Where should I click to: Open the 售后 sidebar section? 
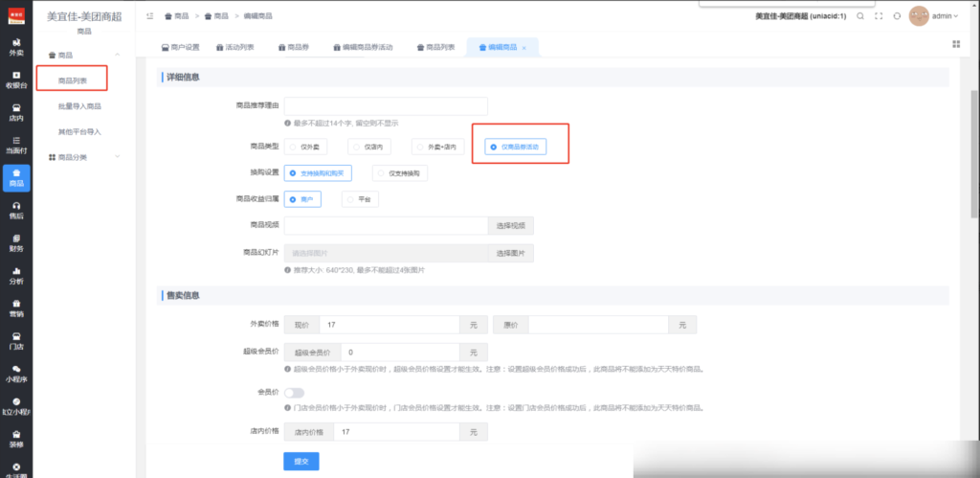(x=16, y=211)
